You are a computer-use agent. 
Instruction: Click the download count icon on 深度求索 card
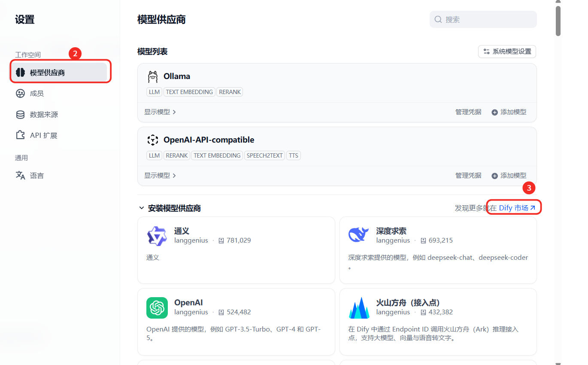[x=423, y=240]
